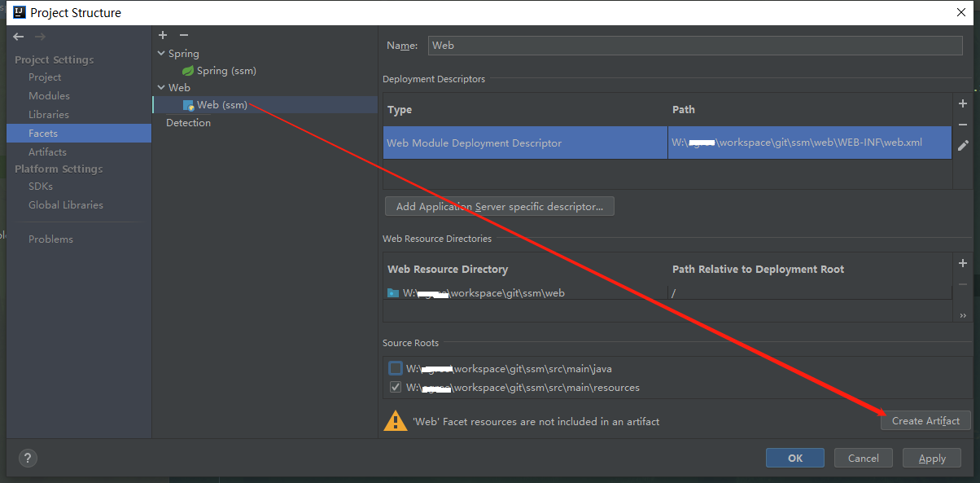Image resolution: width=980 pixels, height=483 pixels.
Task: Remove the selected deployment descriptor
Action: click(x=963, y=125)
